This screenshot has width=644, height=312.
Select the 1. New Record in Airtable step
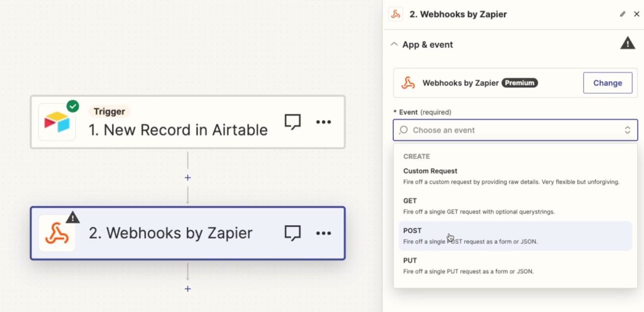tap(188, 122)
